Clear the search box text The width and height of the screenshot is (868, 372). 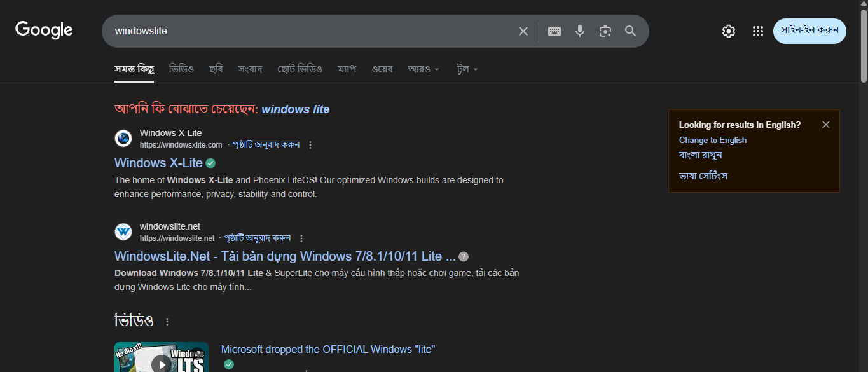click(x=523, y=31)
